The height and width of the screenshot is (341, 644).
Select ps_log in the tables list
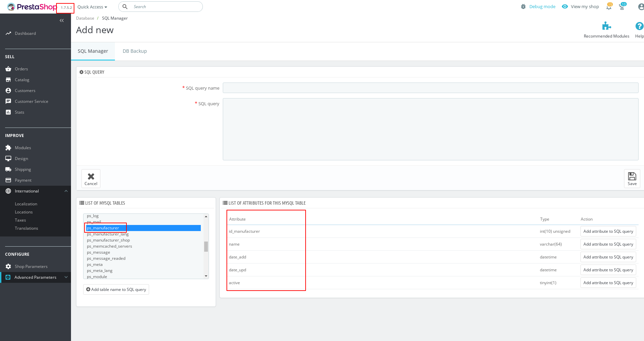[143, 216]
